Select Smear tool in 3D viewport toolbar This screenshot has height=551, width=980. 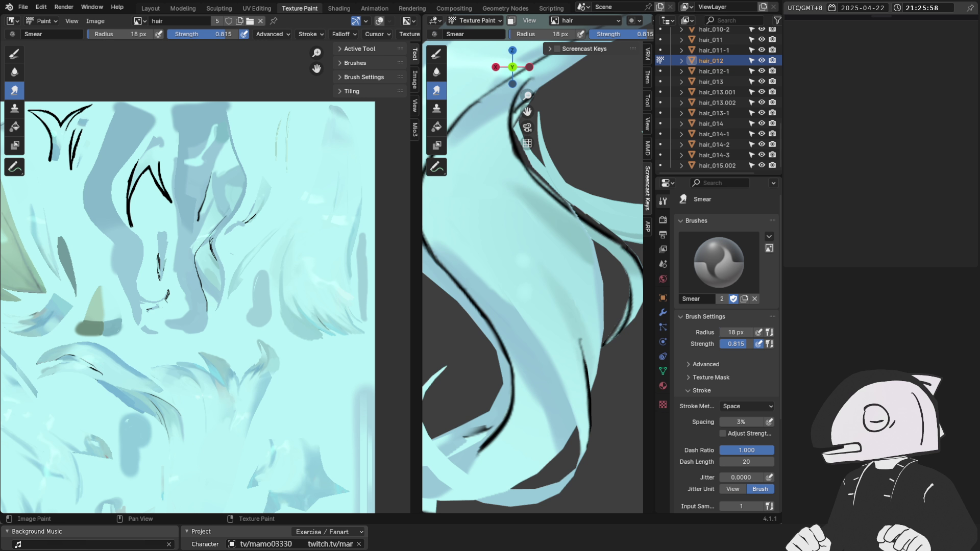pos(436,90)
